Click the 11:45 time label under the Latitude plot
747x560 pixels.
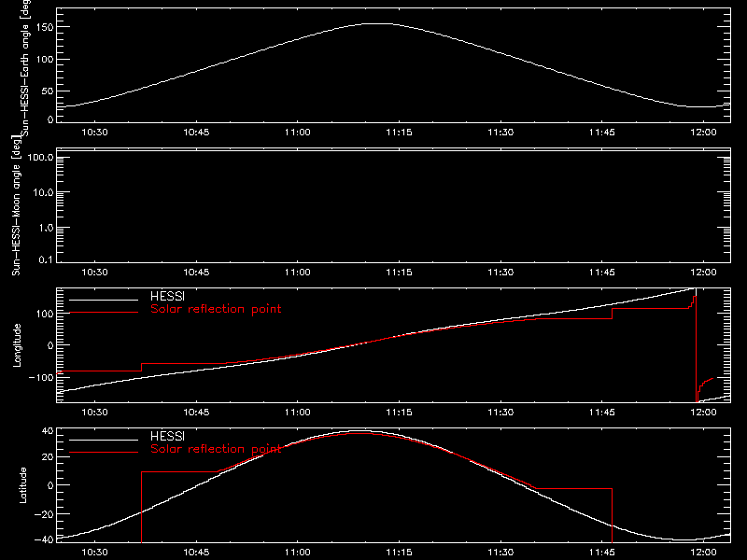tap(602, 553)
